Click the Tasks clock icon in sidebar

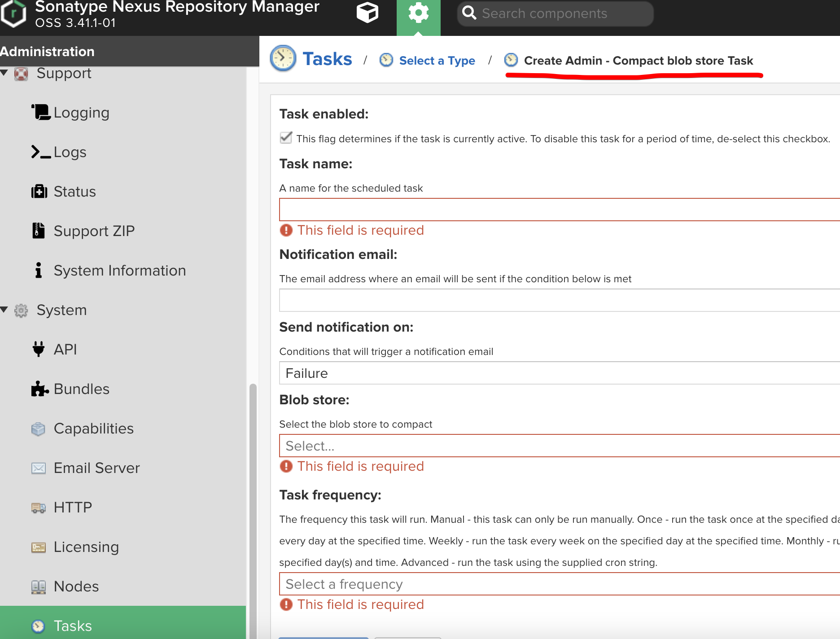click(x=39, y=626)
